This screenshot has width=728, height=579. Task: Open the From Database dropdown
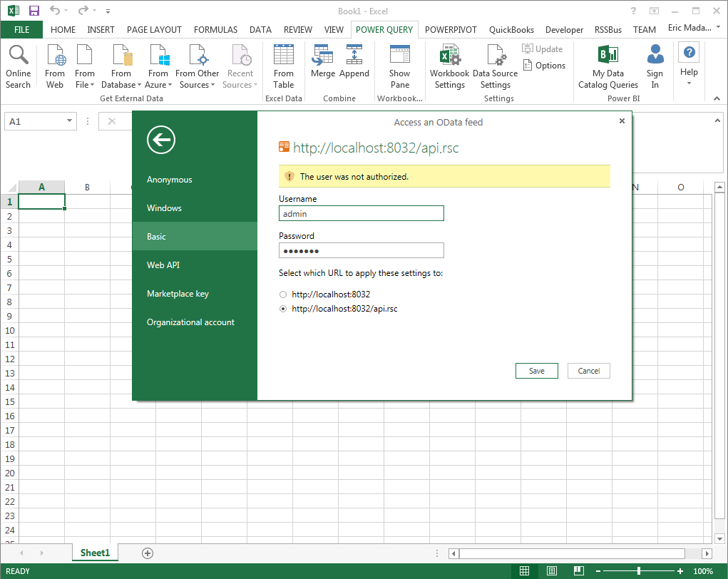(121, 64)
